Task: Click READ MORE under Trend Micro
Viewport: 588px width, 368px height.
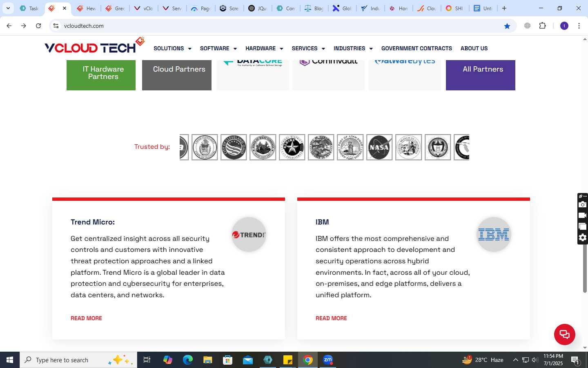Action: (x=86, y=318)
